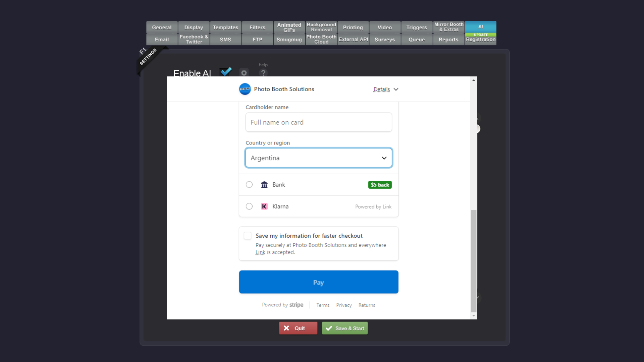This screenshot has height=362, width=644.
Task: Select the External API tab
Action: tap(353, 39)
